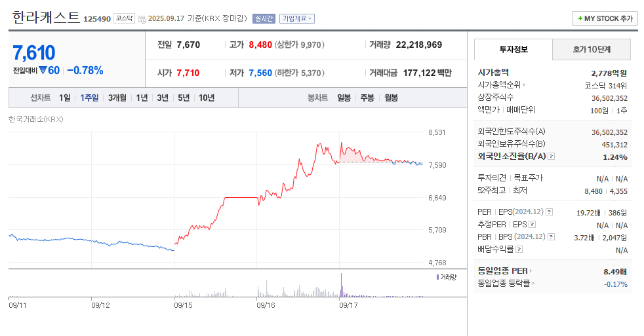Select the 1일 line chart period

point(64,98)
